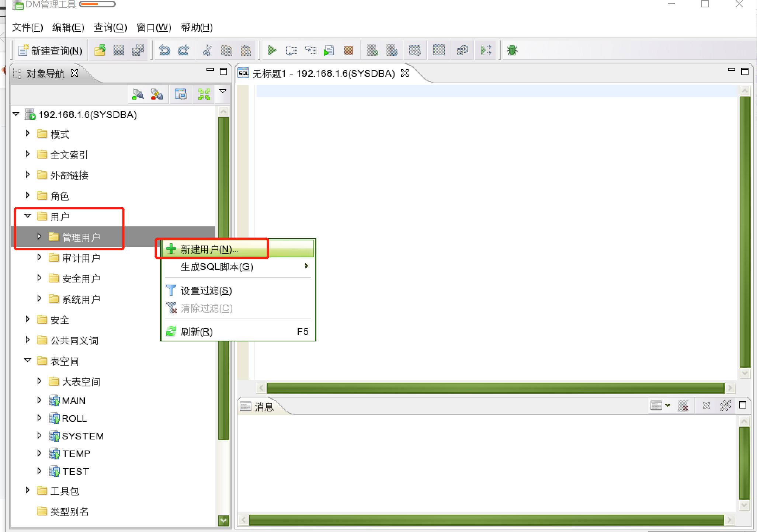Click the collapse all green arrows icon

[204, 94]
